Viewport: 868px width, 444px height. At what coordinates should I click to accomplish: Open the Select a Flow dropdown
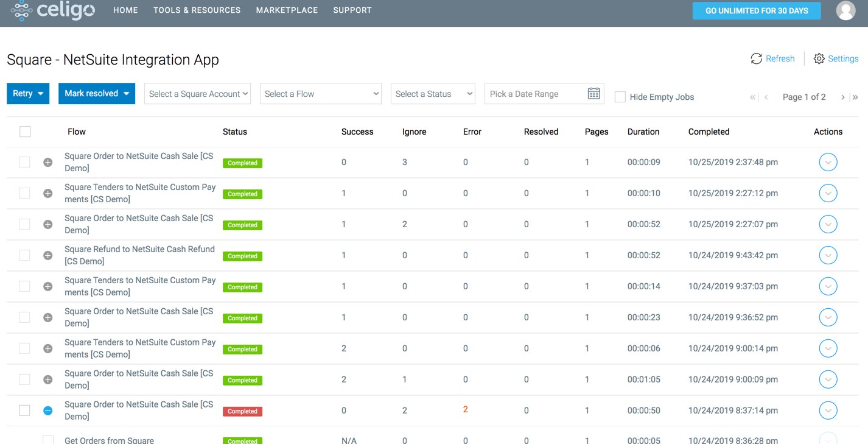(x=320, y=94)
